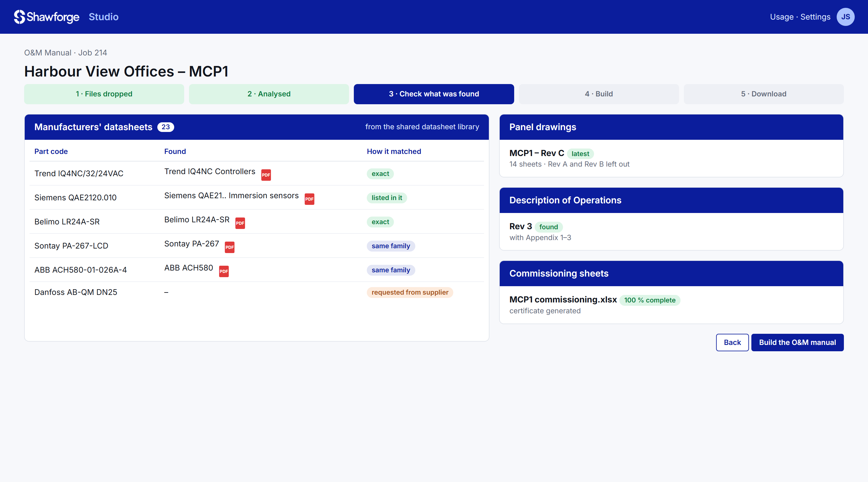Screen dimensions: 868x482
Task: Go to step 1 Files dropped
Action: pos(104,94)
